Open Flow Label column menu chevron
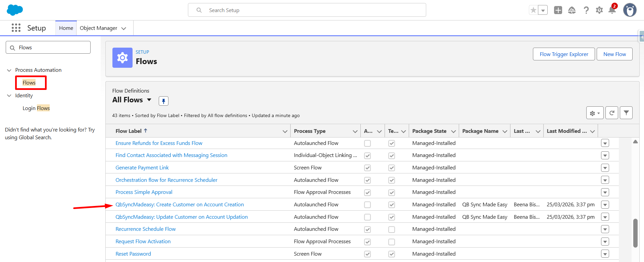 coord(285,131)
